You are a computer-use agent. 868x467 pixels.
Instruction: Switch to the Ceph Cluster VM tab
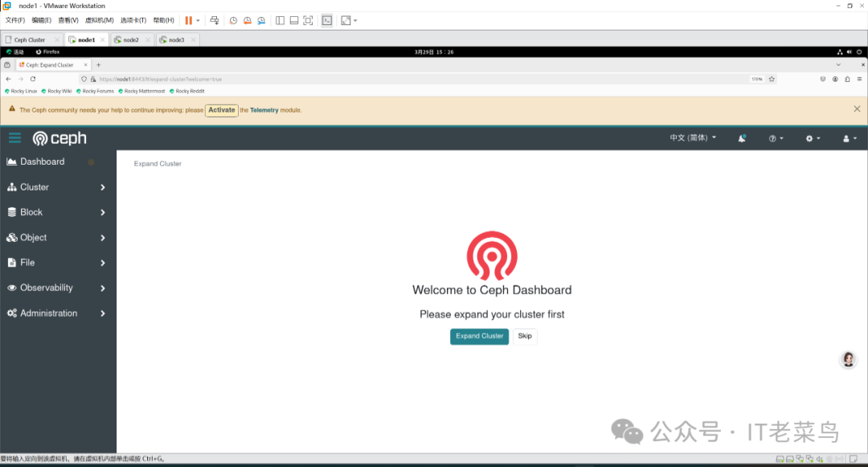[32, 40]
